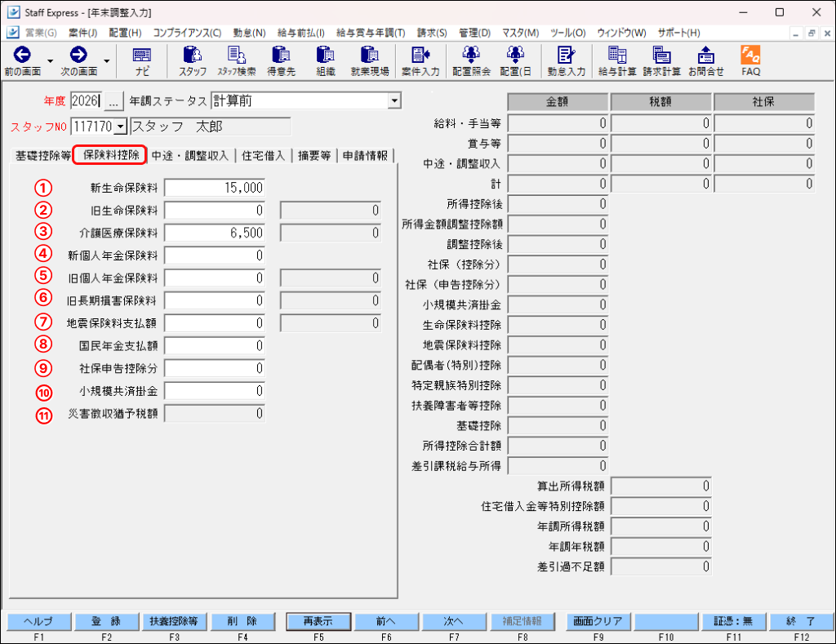
Task: Click the 国民年金支払額 amount field
Action: (x=215, y=345)
